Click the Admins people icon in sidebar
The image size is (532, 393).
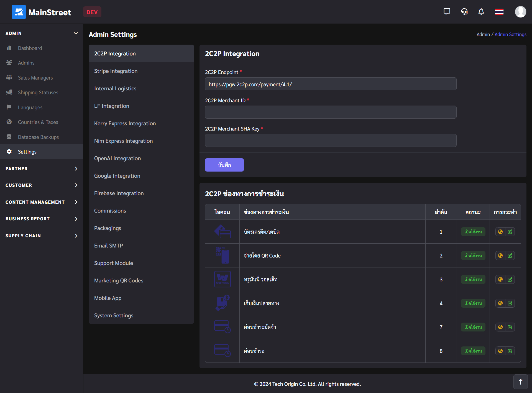point(9,62)
